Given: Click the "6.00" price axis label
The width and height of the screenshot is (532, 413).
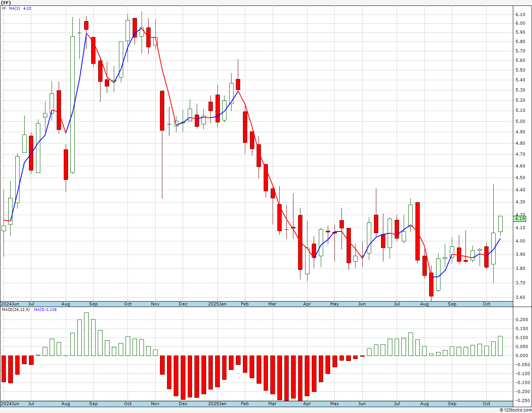Looking at the screenshot, I should point(520,23).
